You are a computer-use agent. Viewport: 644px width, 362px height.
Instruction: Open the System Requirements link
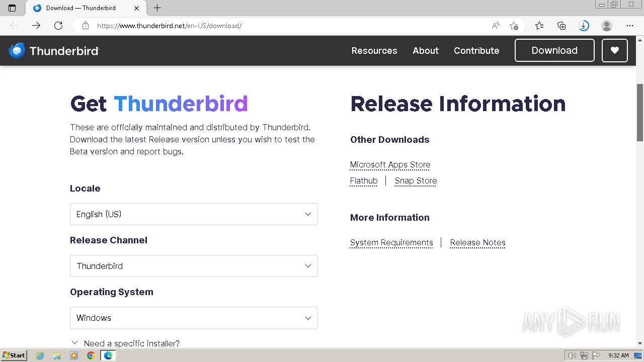[x=391, y=242]
